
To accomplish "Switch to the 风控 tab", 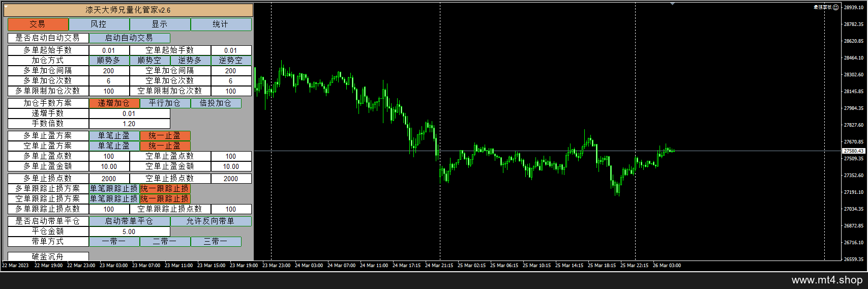I will (x=99, y=24).
